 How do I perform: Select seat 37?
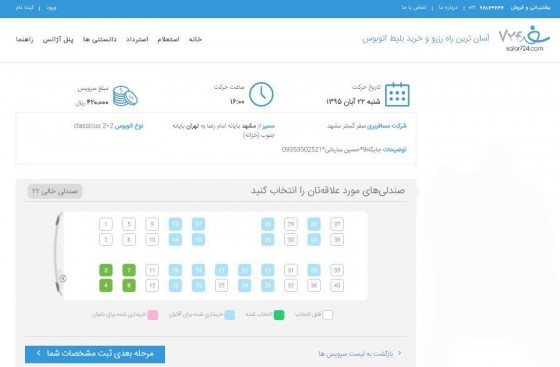point(337,224)
